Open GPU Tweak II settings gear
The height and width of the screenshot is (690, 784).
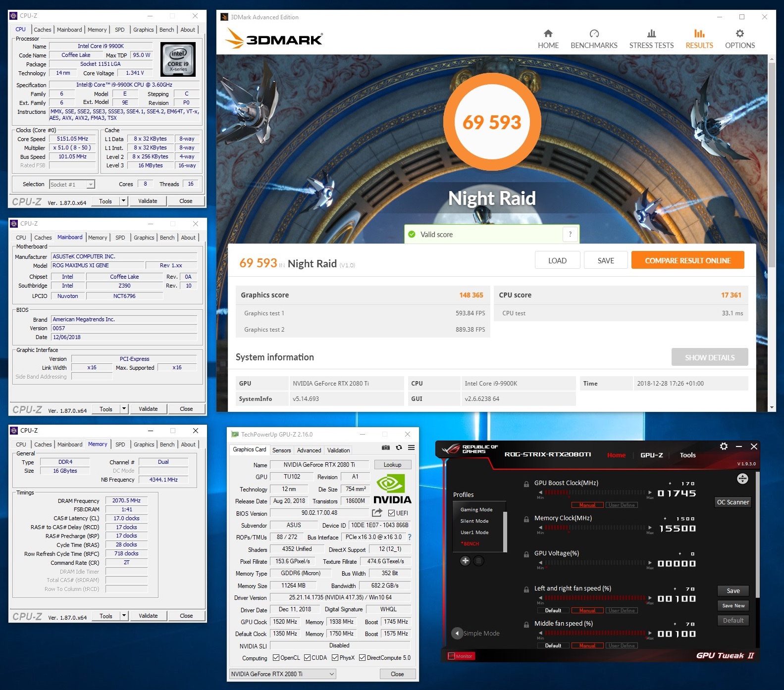(724, 446)
